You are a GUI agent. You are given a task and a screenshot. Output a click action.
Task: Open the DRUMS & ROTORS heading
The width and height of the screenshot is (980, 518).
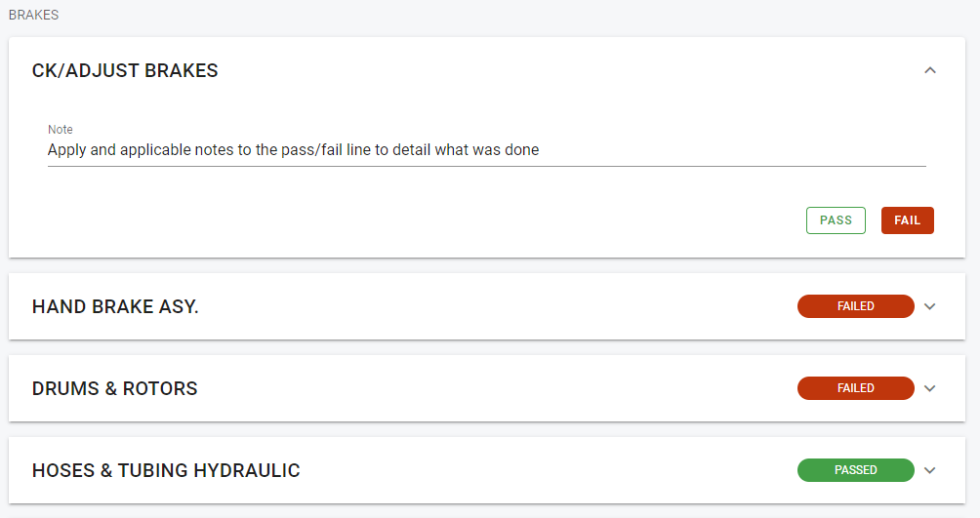point(115,388)
